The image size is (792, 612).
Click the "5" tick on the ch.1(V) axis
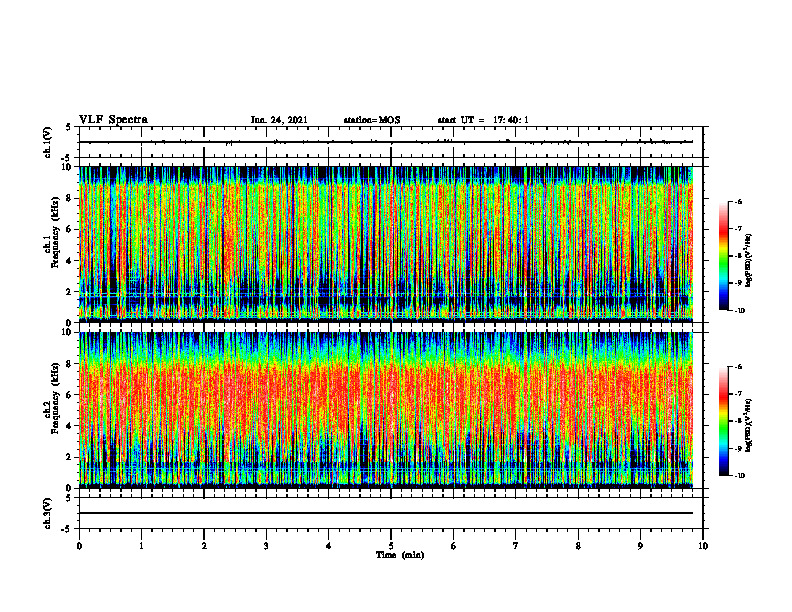(x=68, y=127)
